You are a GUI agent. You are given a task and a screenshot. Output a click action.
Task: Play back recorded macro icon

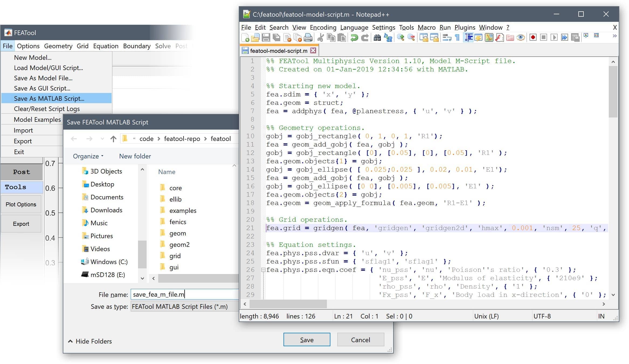pos(554,38)
